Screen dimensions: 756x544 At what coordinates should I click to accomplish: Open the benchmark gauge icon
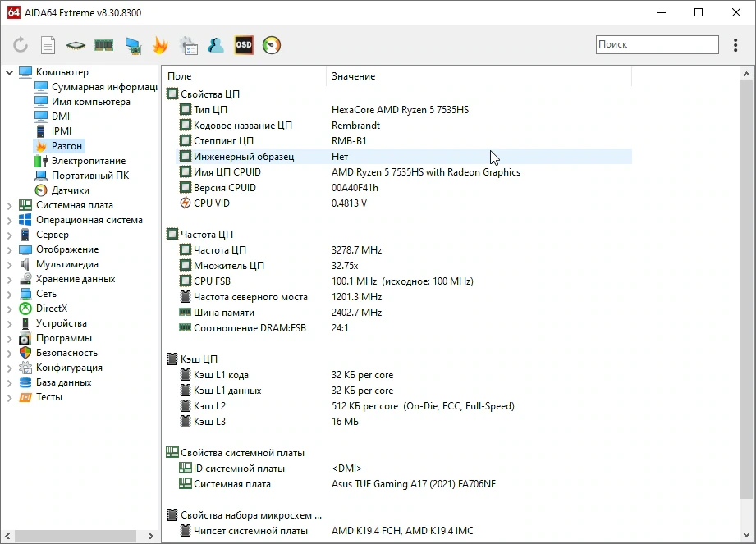point(272,45)
